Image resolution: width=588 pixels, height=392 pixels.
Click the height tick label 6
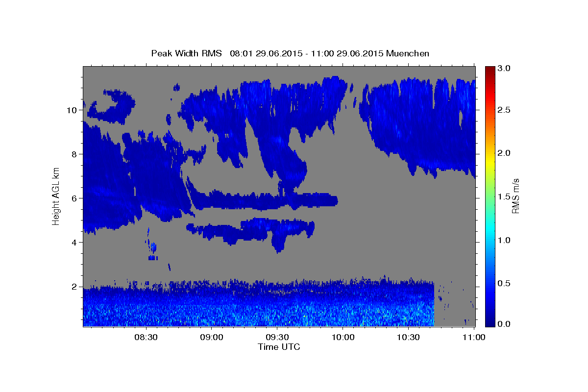click(73, 198)
